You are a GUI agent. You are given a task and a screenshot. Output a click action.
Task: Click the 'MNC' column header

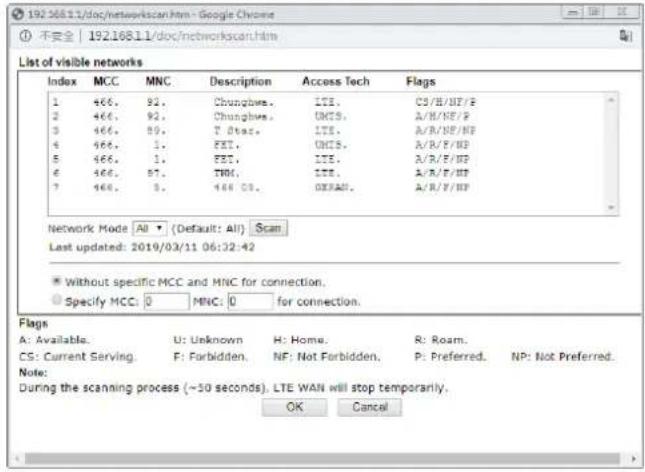click(158, 81)
